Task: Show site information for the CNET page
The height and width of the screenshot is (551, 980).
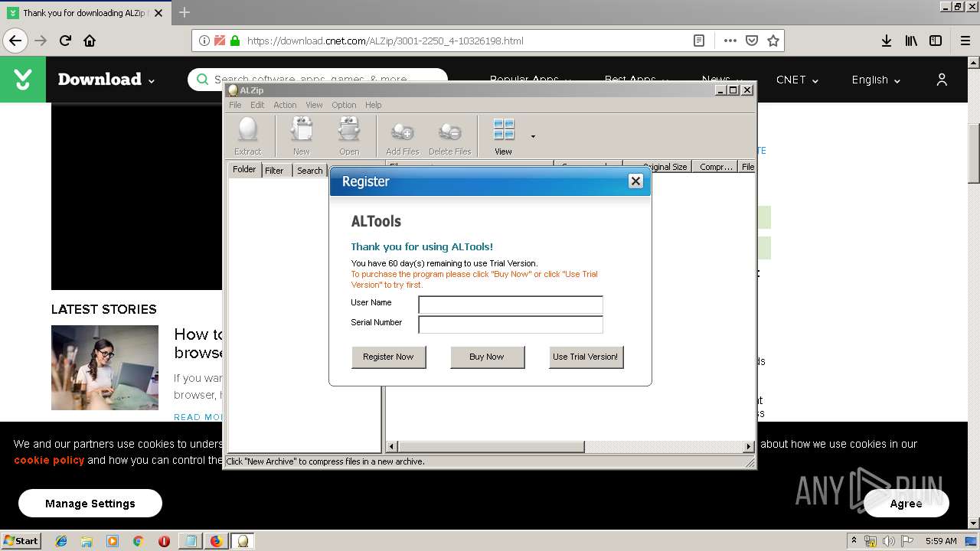Action: pos(204,41)
